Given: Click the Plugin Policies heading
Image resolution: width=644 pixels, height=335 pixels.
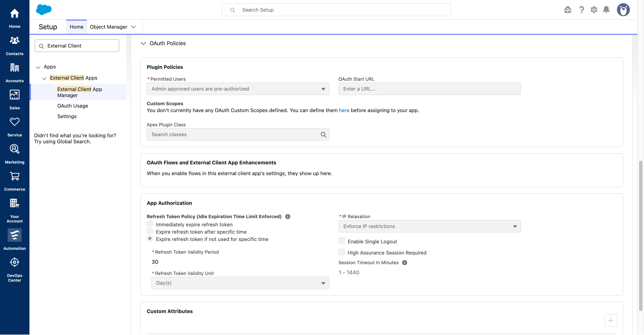Looking at the screenshot, I should (165, 67).
